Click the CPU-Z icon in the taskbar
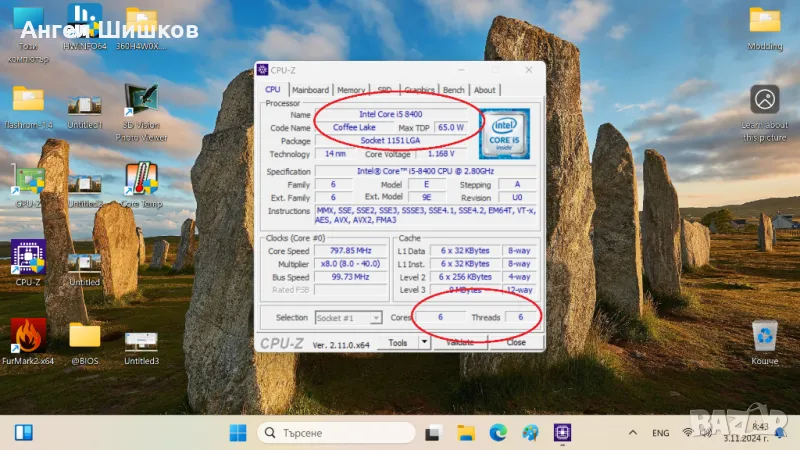This screenshot has height=450, width=800. (563, 433)
